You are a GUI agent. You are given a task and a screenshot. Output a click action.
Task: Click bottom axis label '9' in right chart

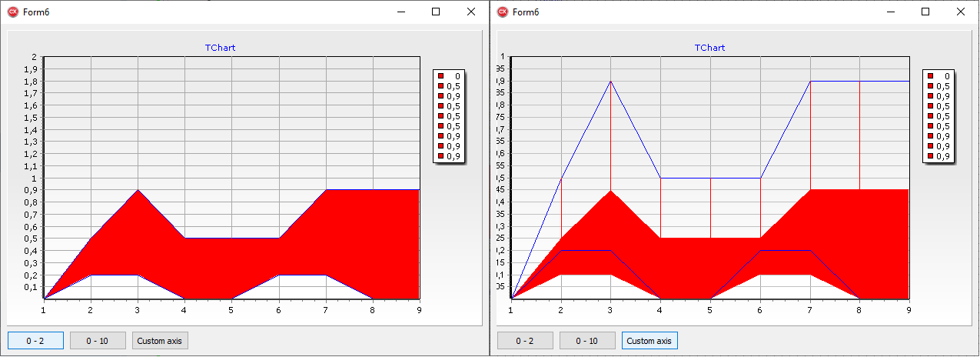pos(909,309)
